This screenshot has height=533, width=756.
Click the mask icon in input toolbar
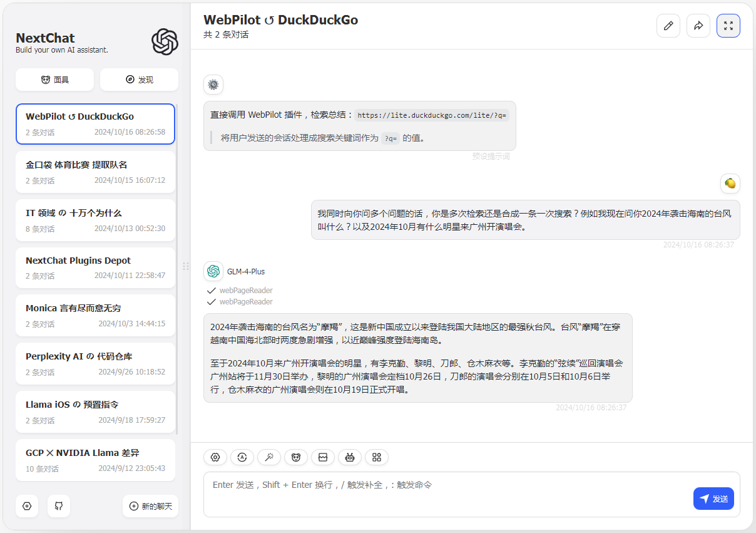coord(296,457)
